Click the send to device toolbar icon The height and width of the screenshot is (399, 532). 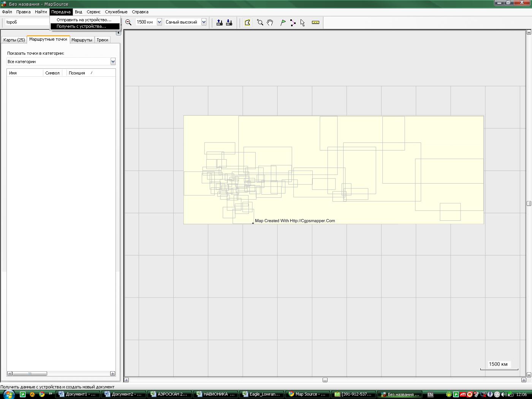tap(220, 22)
